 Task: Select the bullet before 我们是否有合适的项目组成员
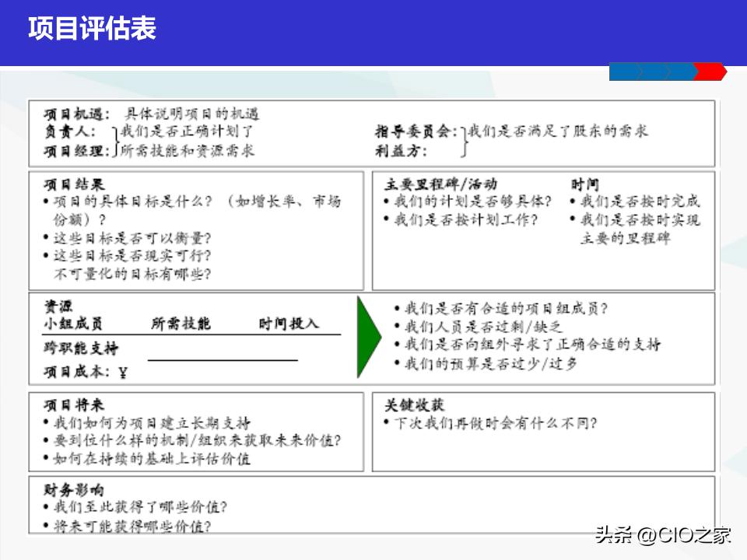pos(398,310)
